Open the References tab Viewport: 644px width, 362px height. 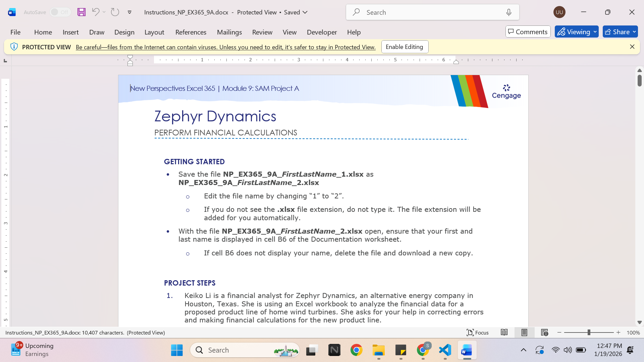(191, 32)
